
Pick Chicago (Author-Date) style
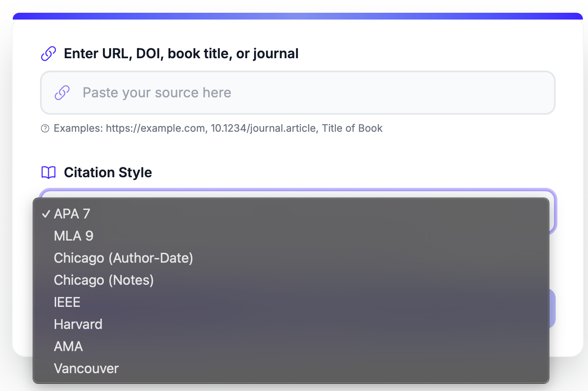point(291,258)
